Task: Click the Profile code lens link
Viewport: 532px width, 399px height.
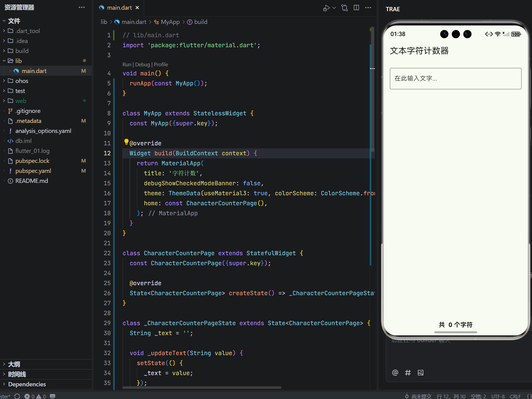Action: pyautogui.click(x=161, y=64)
